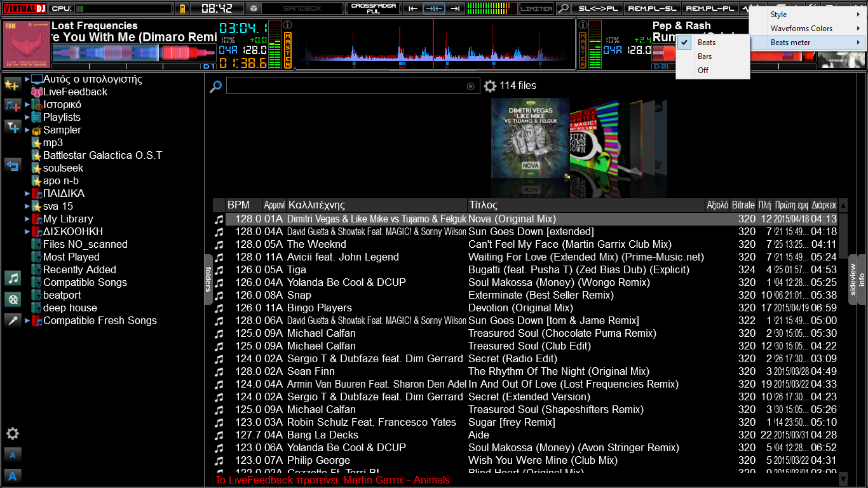This screenshot has width=868, height=488.
Task: Click the small letter A font size icon
Action: coord(12,454)
